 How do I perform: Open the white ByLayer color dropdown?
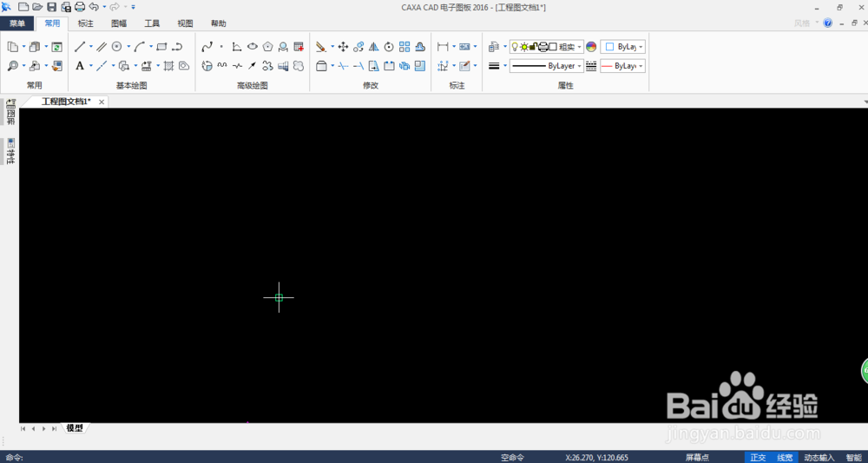point(622,47)
